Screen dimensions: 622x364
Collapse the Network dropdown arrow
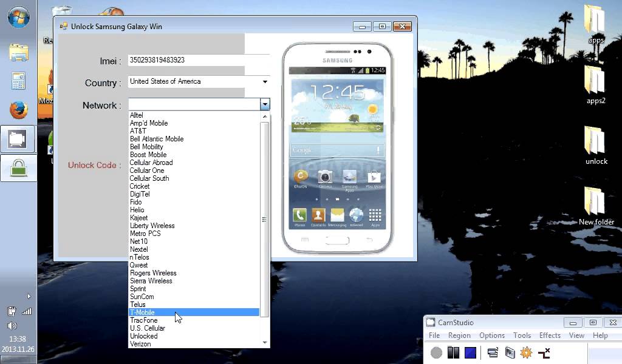(265, 104)
